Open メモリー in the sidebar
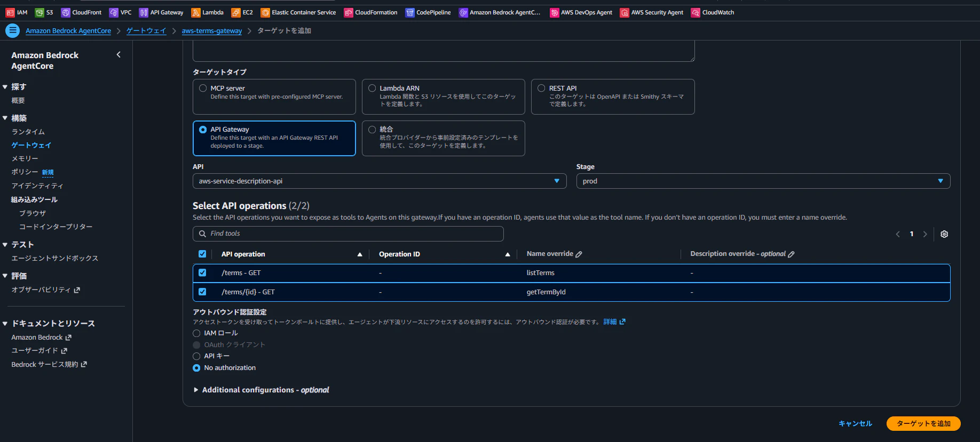 coord(25,158)
